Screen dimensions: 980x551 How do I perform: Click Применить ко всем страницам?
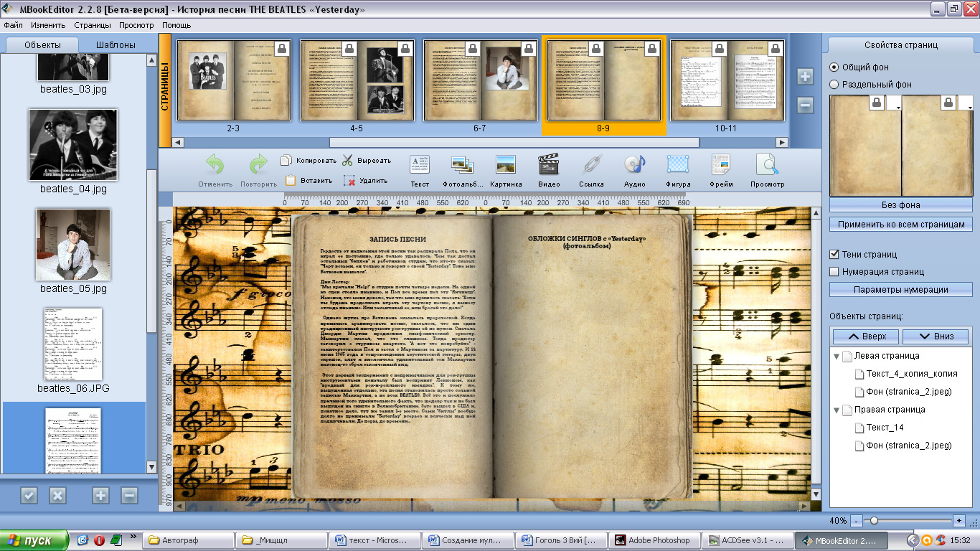click(901, 225)
